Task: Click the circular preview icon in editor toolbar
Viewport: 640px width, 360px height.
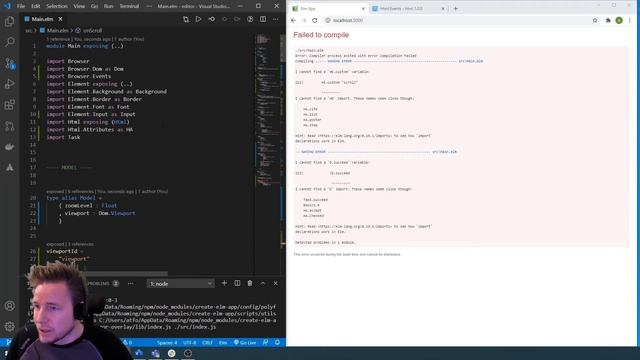Action: [x=250, y=19]
